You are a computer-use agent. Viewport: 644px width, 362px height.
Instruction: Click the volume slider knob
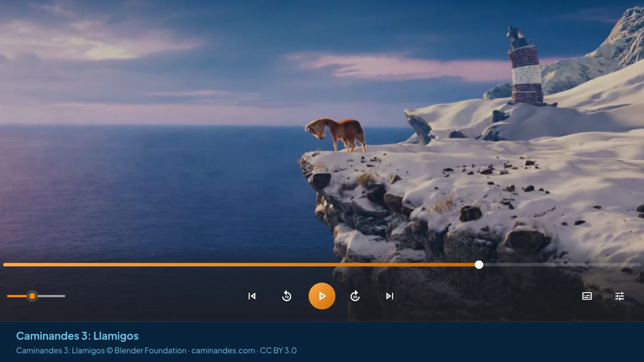point(32,296)
